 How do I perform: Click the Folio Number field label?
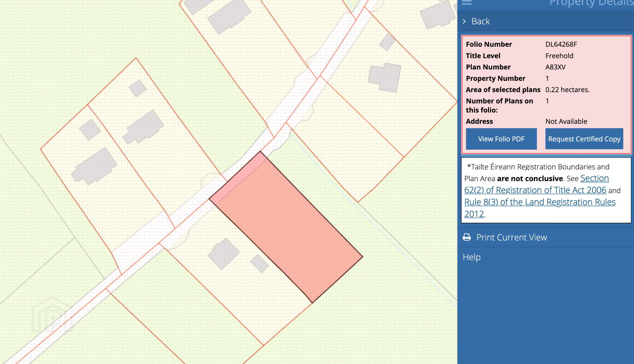(x=489, y=44)
